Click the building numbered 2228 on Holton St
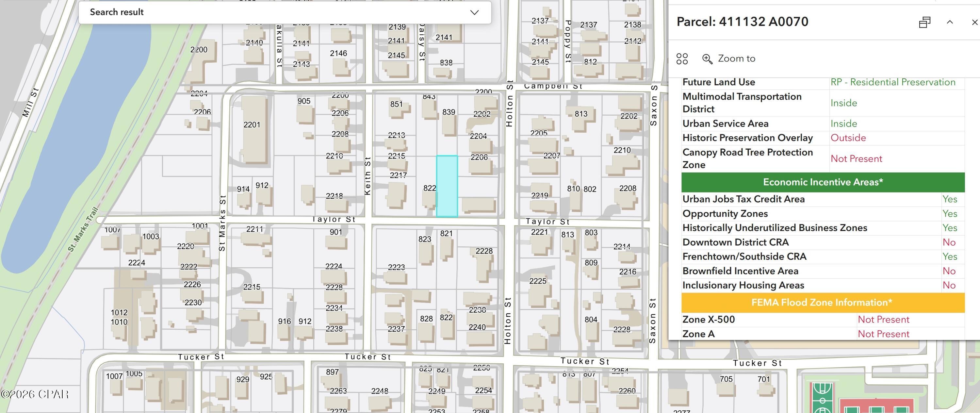Viewport: 980px width, 413px height. click(483, 266)
